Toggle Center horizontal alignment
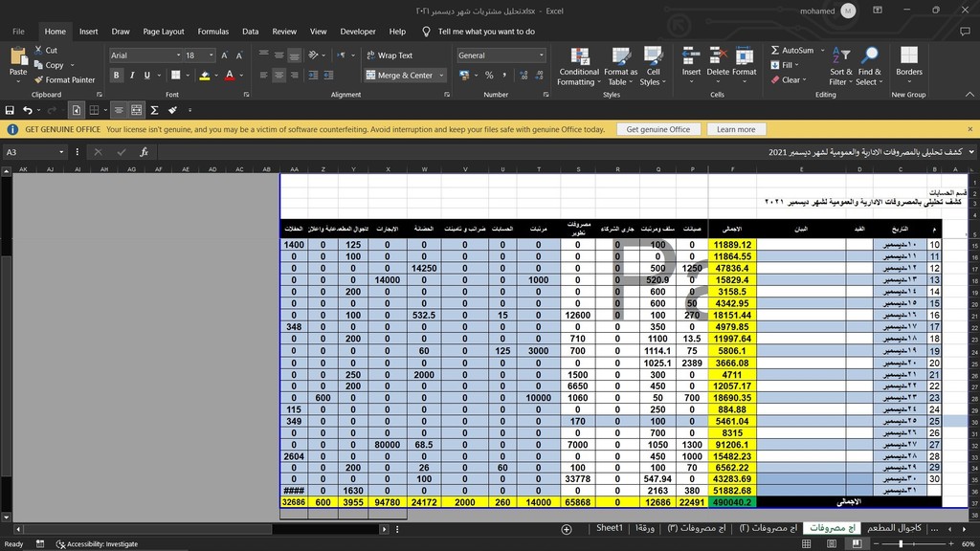Image resolution: width=980 pixels, height=551 pixels. tap(278, 75)
